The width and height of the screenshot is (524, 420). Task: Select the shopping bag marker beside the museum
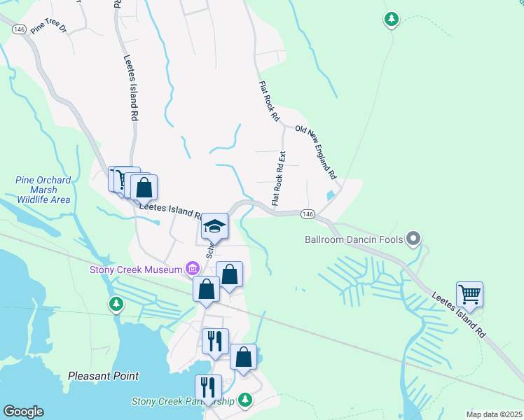click(x=206, y=290)
